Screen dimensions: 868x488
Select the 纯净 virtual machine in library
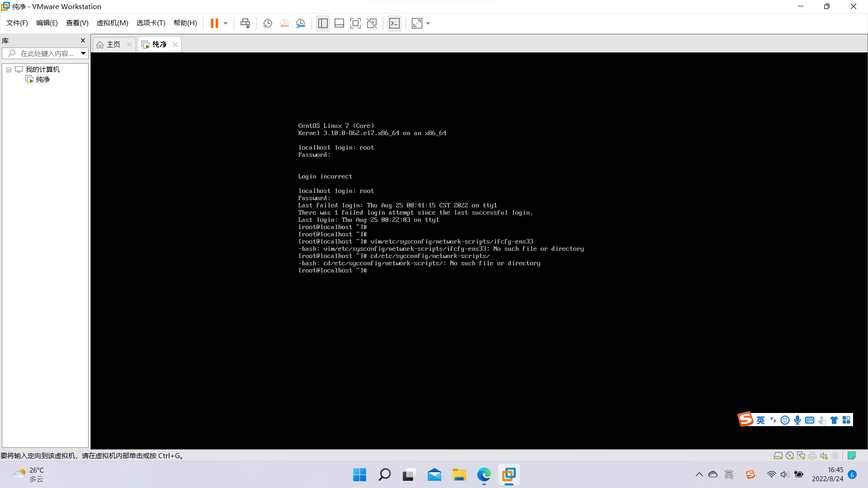(x=42, y=80)
